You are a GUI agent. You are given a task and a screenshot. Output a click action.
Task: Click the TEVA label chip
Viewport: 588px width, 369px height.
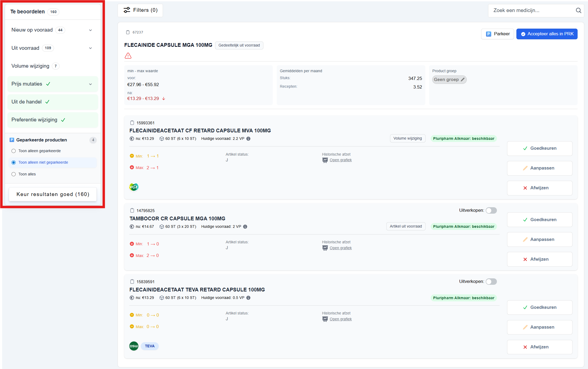[150, 346]
